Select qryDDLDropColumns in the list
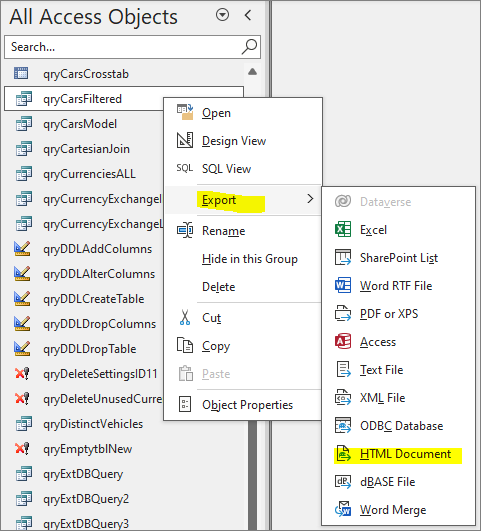This screenshot has height=531, width=481. 84,324
